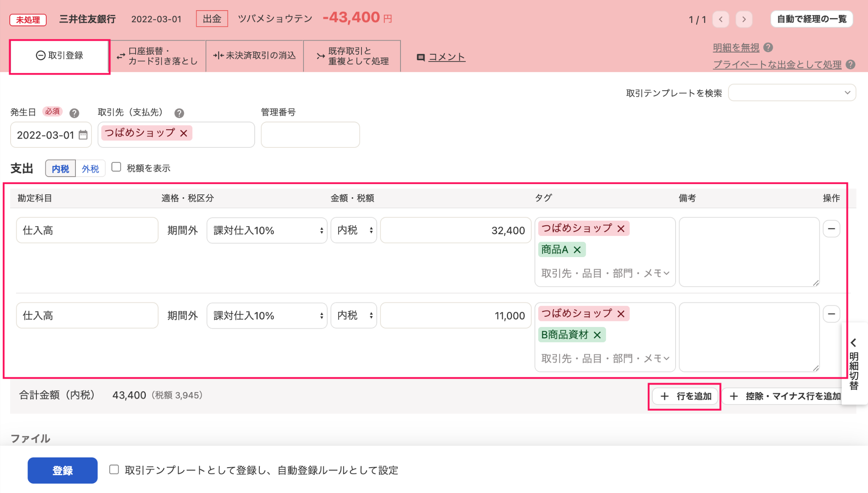Switch to 口座振替・カード引き落とし tab

pos(158,56)
